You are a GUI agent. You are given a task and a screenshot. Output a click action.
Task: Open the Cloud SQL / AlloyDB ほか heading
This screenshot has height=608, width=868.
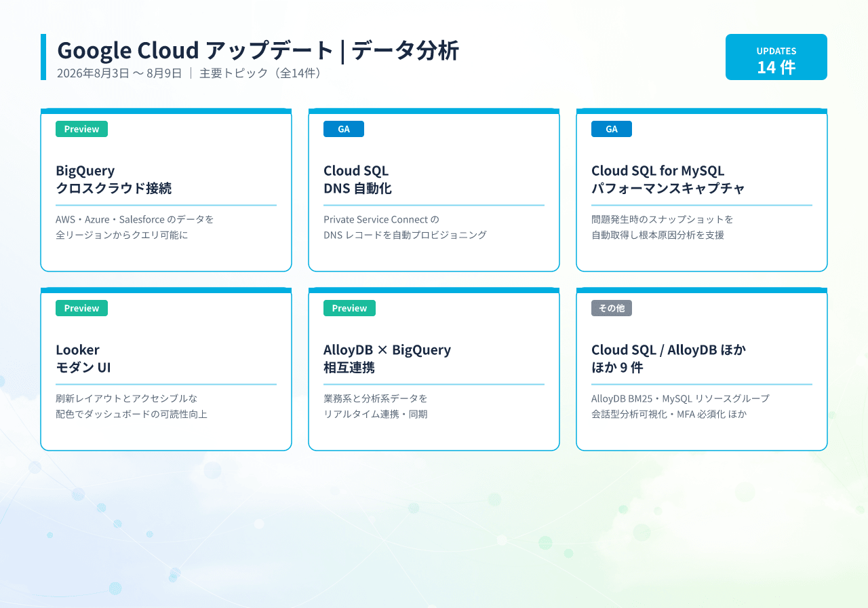pos(669,358)
